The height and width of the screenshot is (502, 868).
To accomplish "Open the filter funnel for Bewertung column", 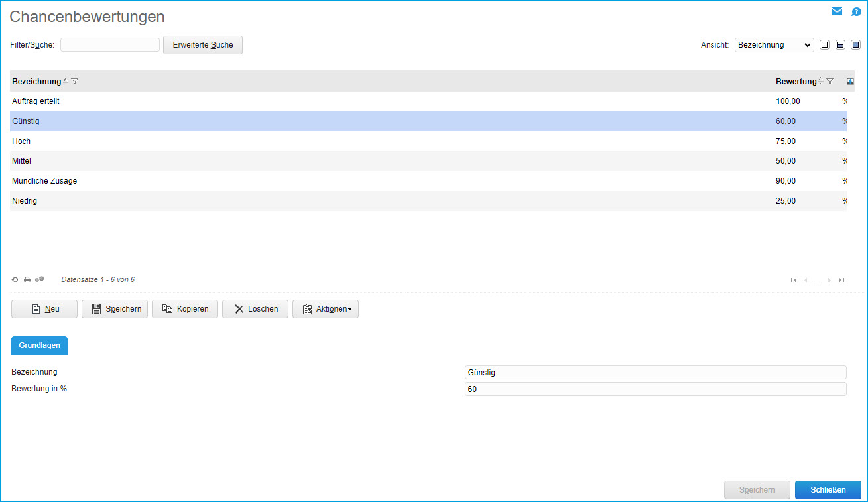I will pyautogui.click(x=830, y=81).
